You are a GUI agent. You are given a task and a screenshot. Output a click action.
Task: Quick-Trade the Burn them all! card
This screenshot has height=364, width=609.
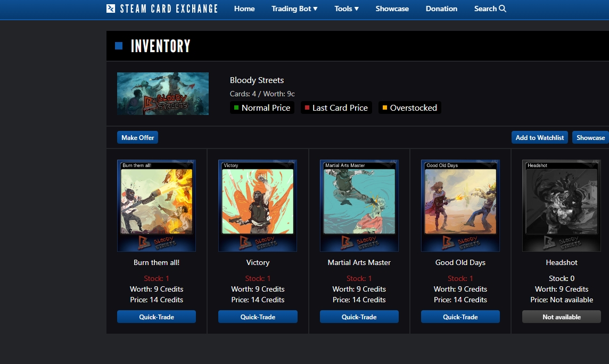(157, 317)
